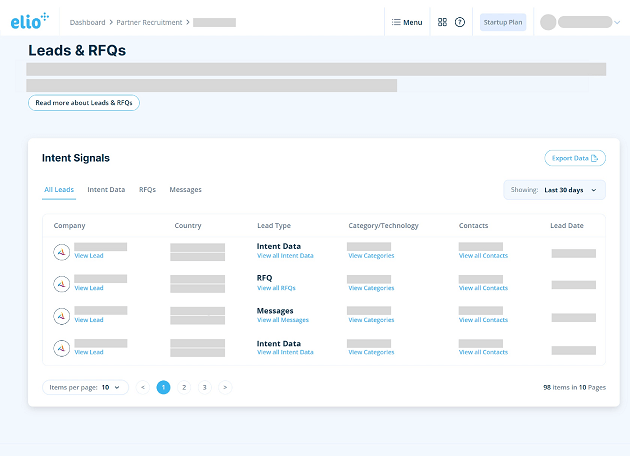Click View all RFQs link

[276, 288]
